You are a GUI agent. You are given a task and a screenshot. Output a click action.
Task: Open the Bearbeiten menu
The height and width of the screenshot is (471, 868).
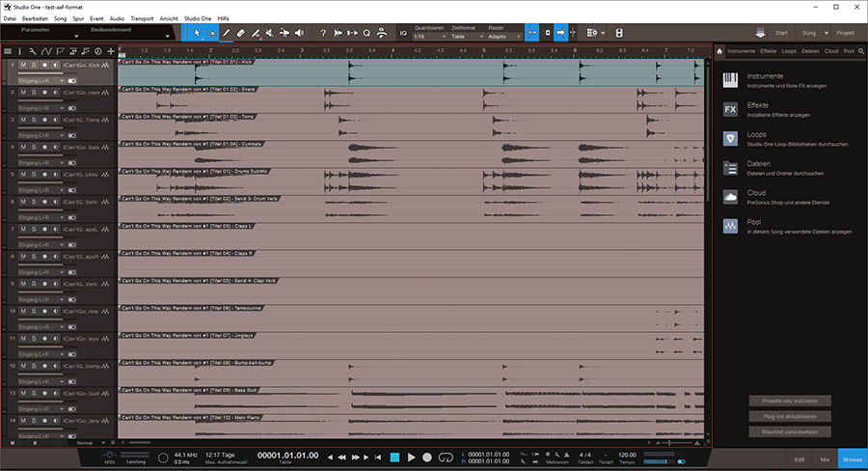point(36,18)
